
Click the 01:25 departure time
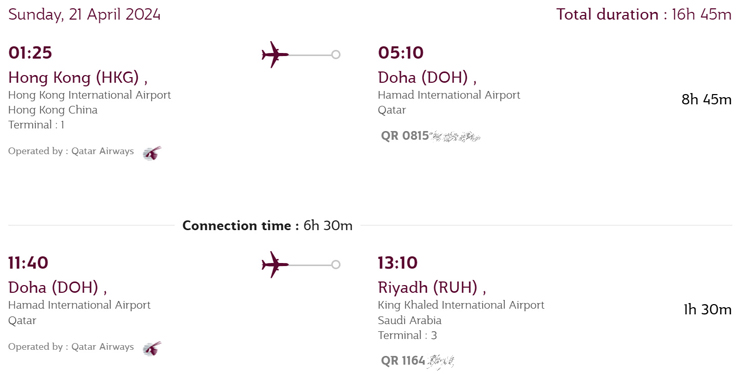point(30,53)
